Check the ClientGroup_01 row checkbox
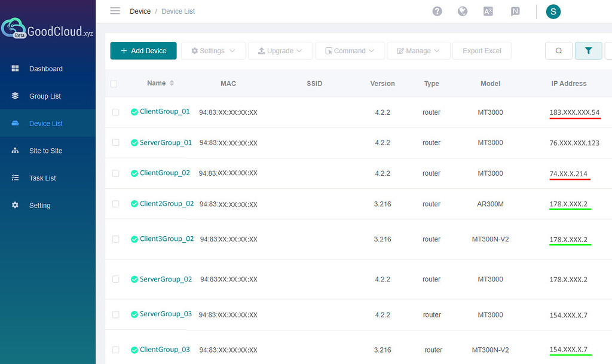 point(115,112)
